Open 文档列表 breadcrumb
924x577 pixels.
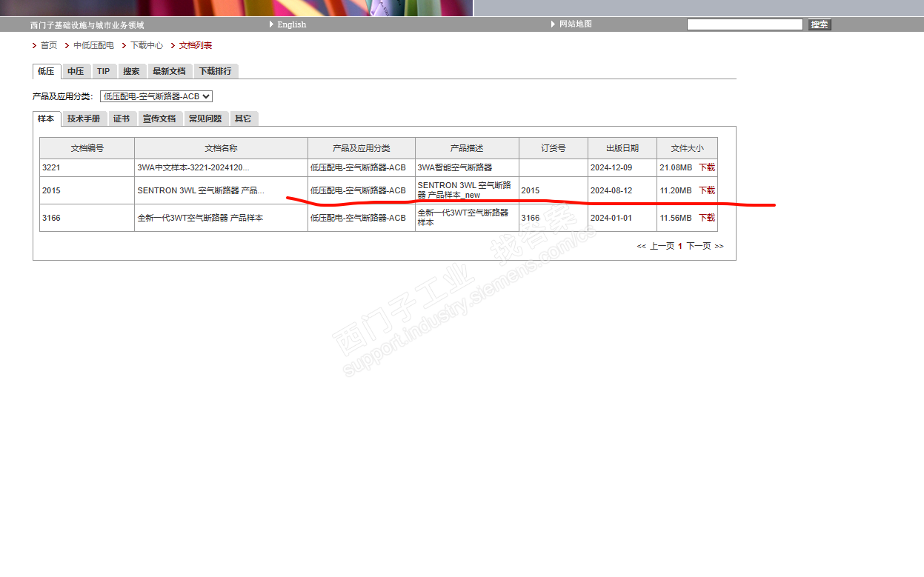196,45
